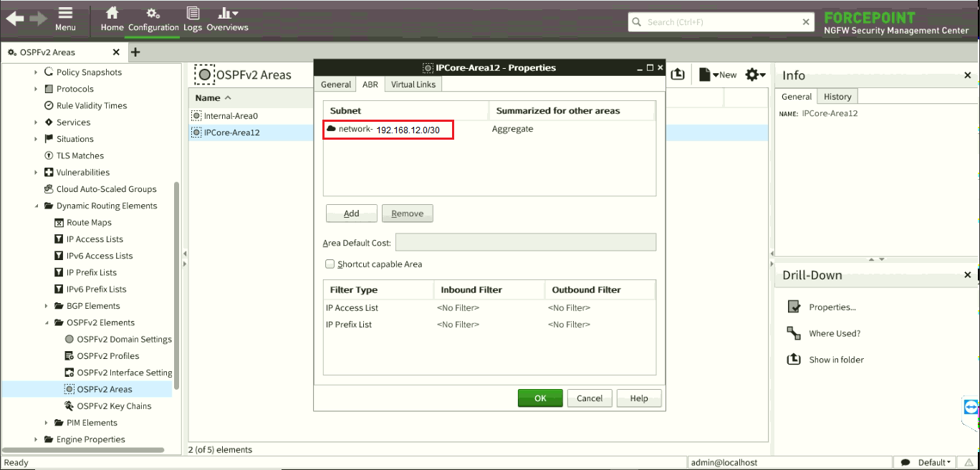Open the gear tools menu icon
The width and height of the screenshot is (980, 470).
point(755,75)
